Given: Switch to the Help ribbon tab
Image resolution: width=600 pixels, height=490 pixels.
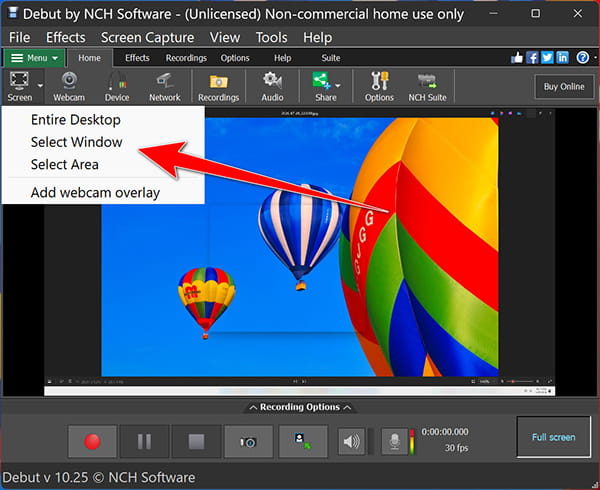Looking at the screenshot, I should 282,58.
